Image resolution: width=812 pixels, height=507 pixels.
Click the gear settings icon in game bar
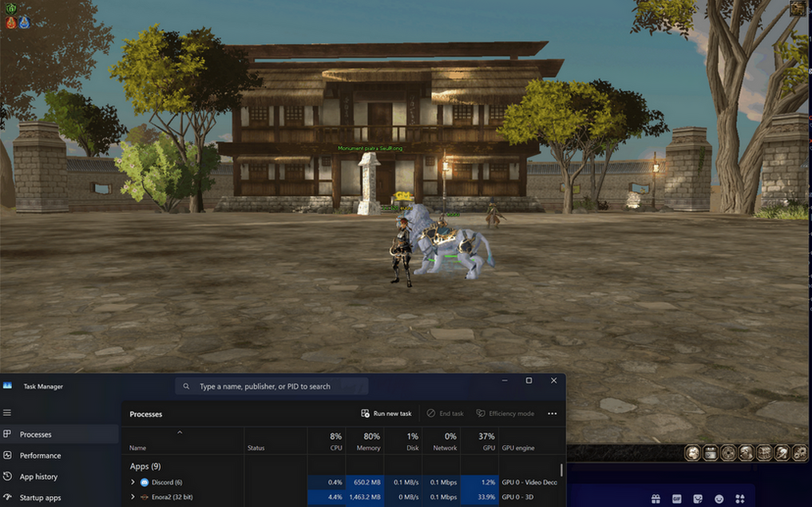point(799,453)
